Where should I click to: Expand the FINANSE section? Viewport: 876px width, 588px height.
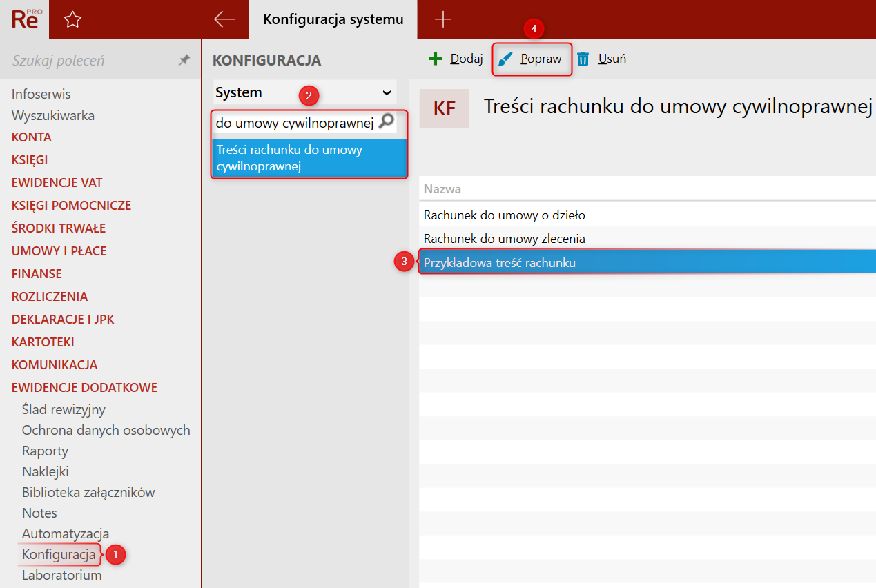coord(37,274)
